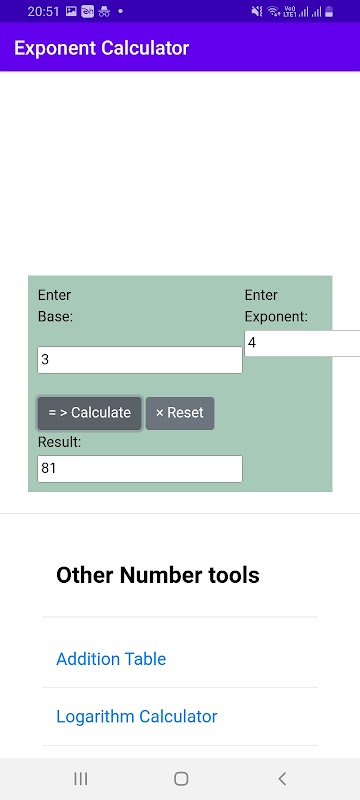Viewport: 360px width, 800px height.
Task: Tap the incognito icon in status bar
Action: [x=104, y=11]
